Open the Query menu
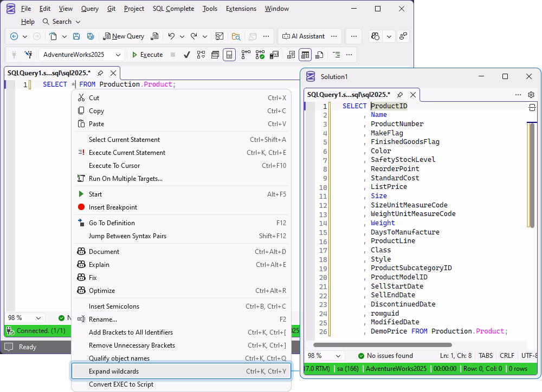 (x=90, y=9)
